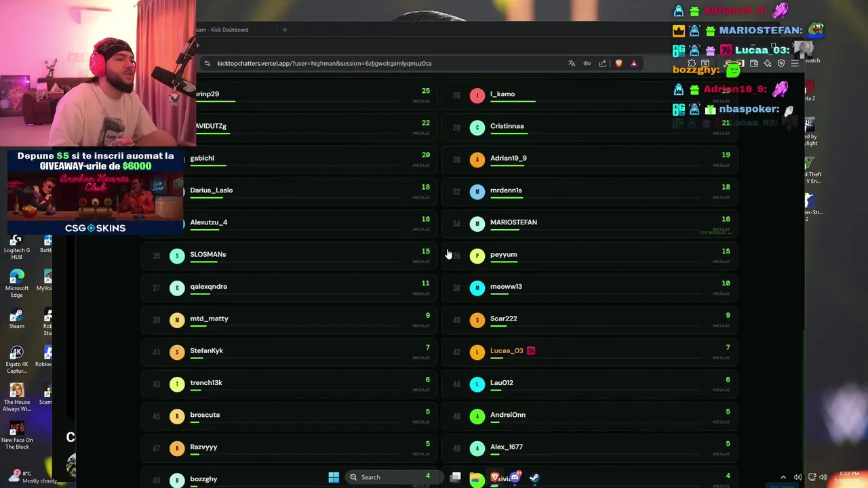
Task: Select chatter row mtd_matty
Action: tap(290, 319)
